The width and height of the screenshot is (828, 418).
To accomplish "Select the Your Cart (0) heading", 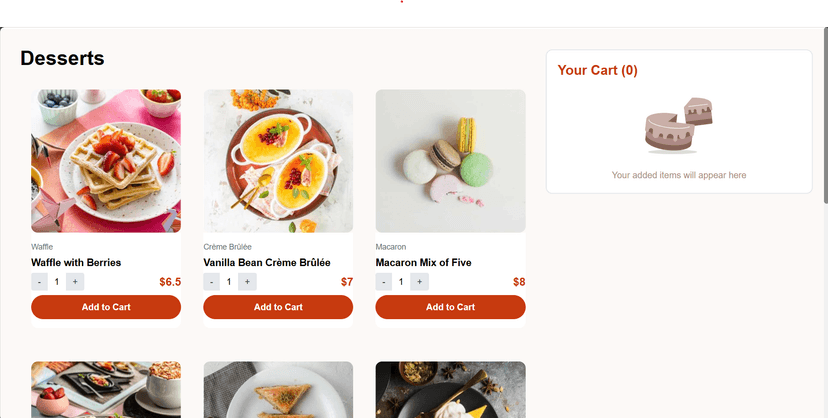I will (597, 70).
